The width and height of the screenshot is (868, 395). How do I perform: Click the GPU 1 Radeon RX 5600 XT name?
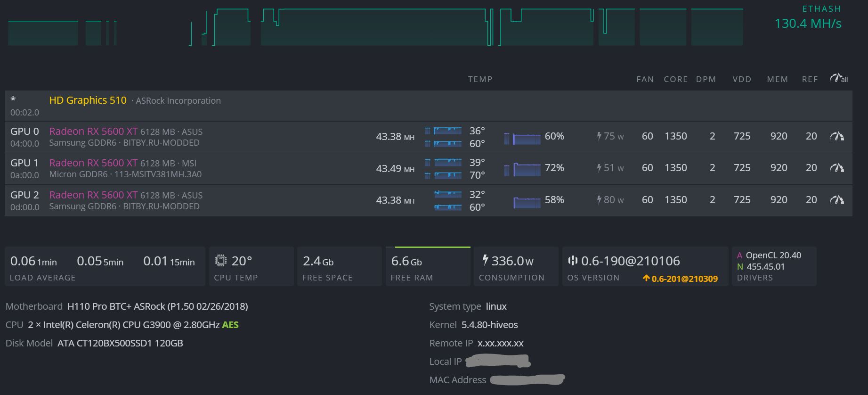coord(93,163)
